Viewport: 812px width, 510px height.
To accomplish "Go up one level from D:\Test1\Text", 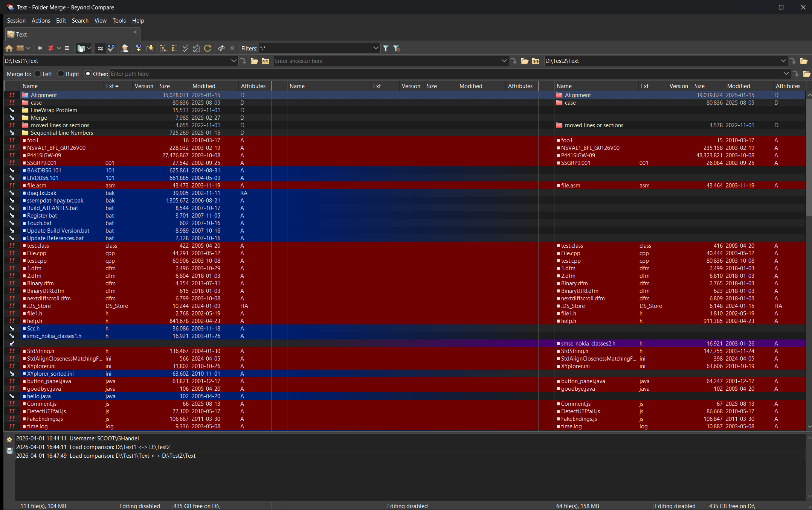I will (x=266, y=61).
